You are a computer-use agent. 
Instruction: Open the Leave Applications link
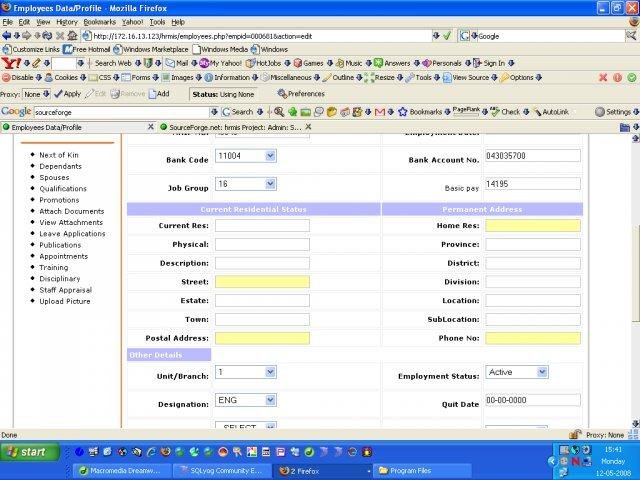point(72,233)
